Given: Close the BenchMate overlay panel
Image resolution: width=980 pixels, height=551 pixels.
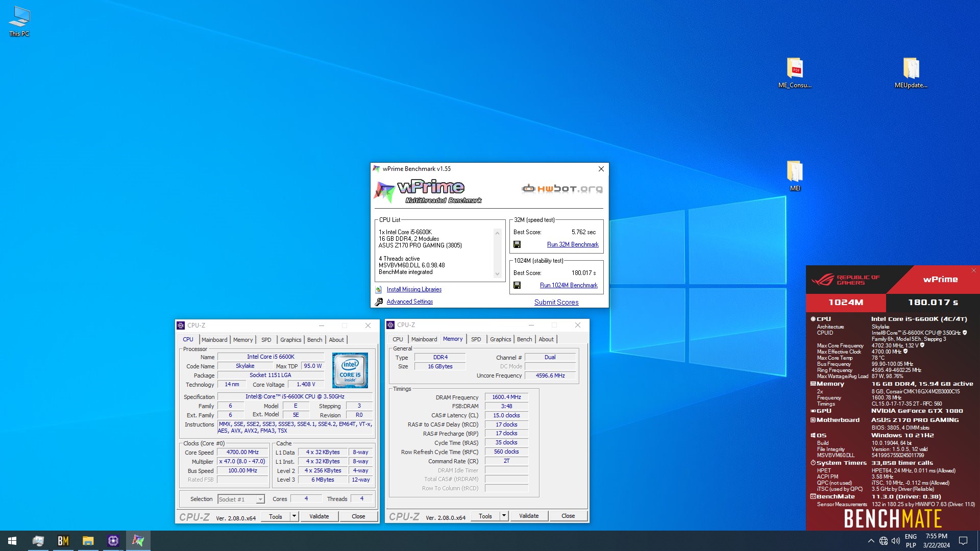Looking at the screenshot, I should 974,270.
